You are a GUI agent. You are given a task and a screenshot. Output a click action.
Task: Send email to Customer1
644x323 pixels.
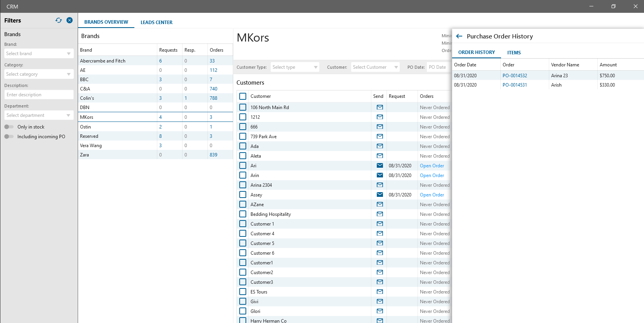[x=380, y=262]
